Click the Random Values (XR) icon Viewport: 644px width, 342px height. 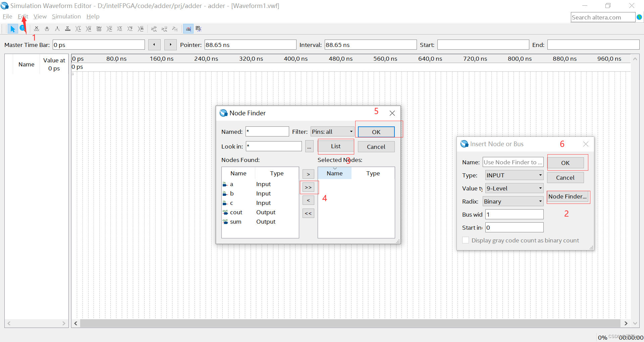(141, 29)
